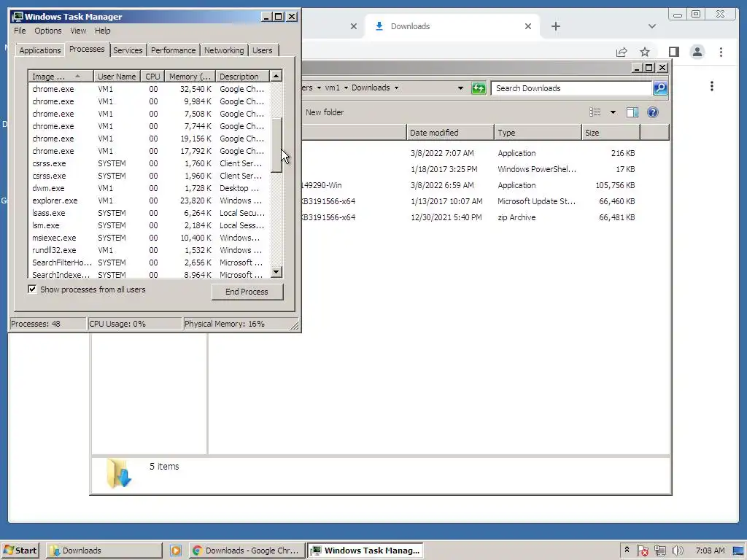The width and height of the screenshot is (747, 560).
Task: Sort files by Size column header
Action: [611, 133]
